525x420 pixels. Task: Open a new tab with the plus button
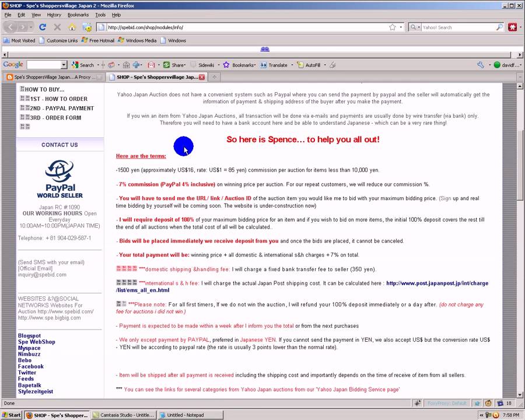[x=214, y=77]
